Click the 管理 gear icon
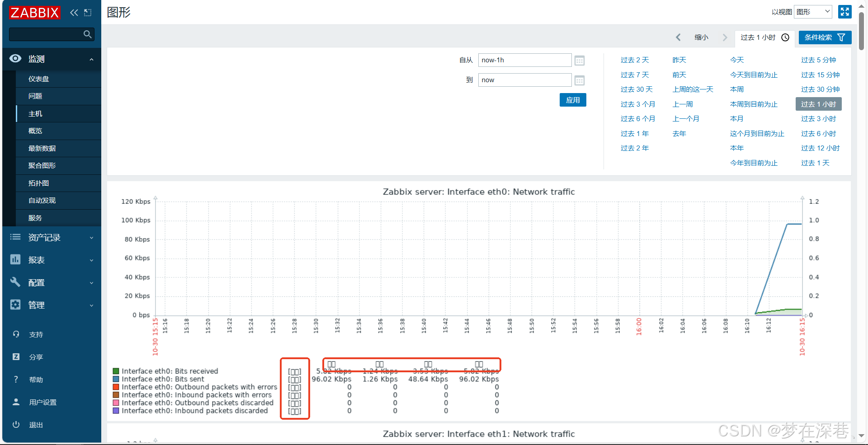 coord(15,304)
